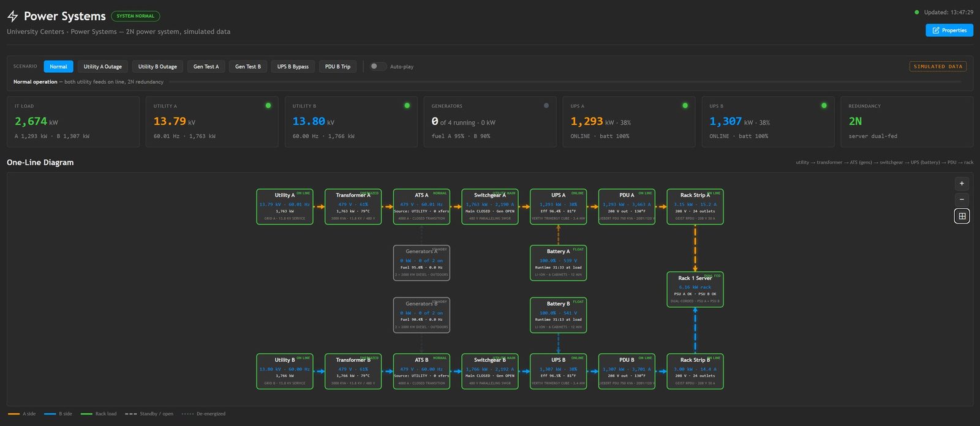Open the Switchgear A node

(x=490, y=206)
